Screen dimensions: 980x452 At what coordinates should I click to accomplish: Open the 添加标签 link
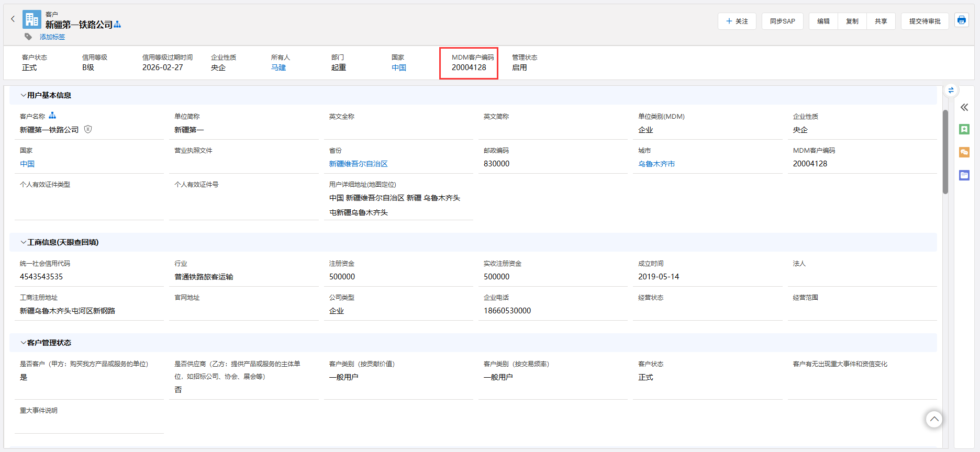pos(52,37)
